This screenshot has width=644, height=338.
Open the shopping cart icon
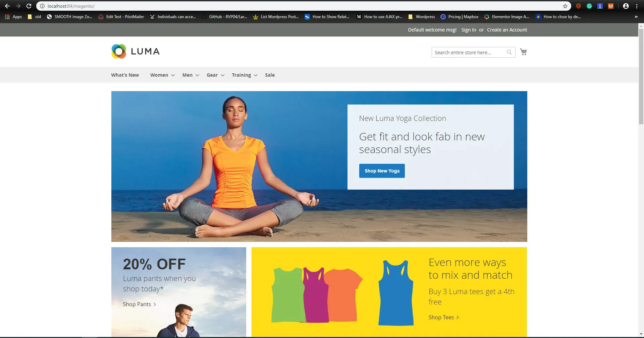pos(524,52)
